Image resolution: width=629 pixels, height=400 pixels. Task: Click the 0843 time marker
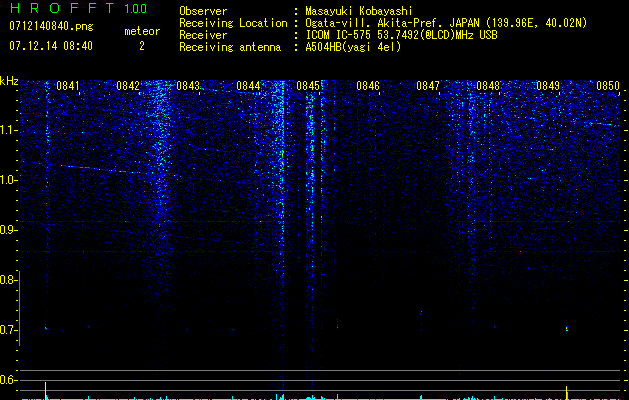point(188,86)
